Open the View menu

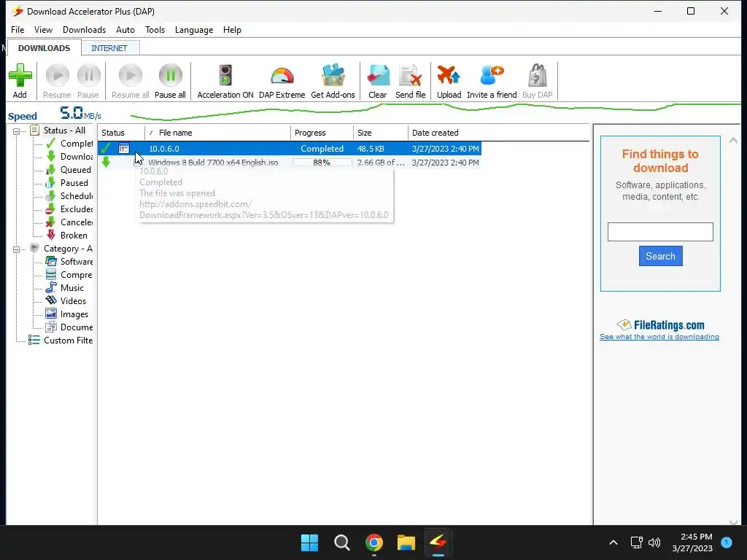(x=43, y=29)
